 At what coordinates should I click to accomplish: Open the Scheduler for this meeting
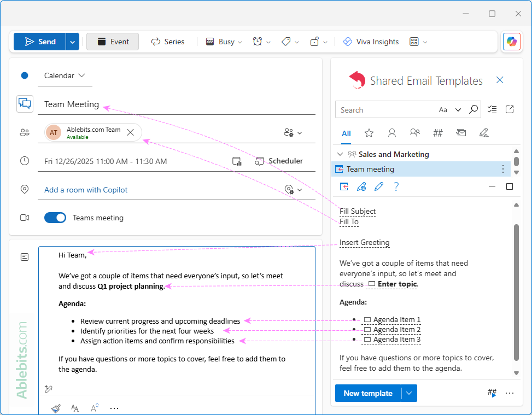click(279, 161)
